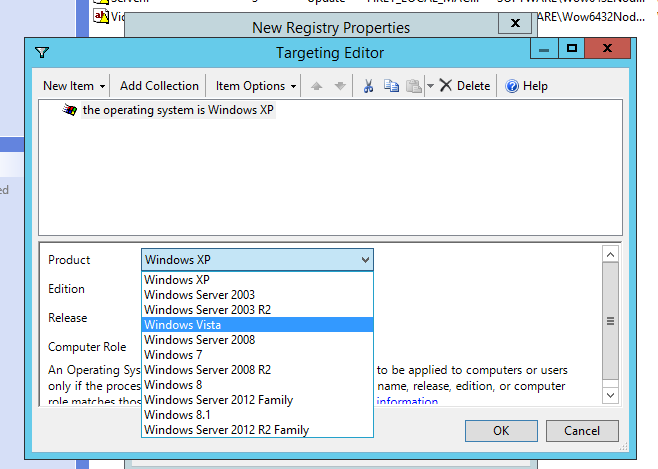Image resolution: width=658 pixels, height=469 pixels.
Task: Choose Windows XP in product list
Action: click(x=257, y=280)
